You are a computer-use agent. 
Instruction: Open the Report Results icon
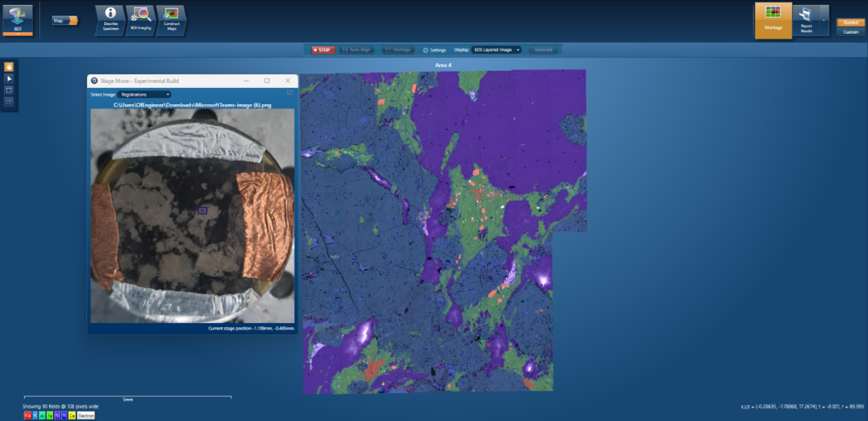pyautogui.click(x=805, y=20)
